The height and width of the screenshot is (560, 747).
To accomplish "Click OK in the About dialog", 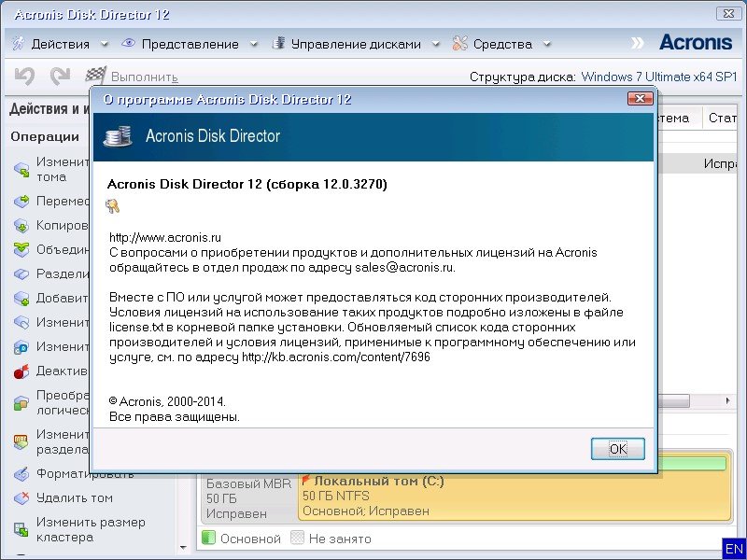I will [x=618, y=449].
